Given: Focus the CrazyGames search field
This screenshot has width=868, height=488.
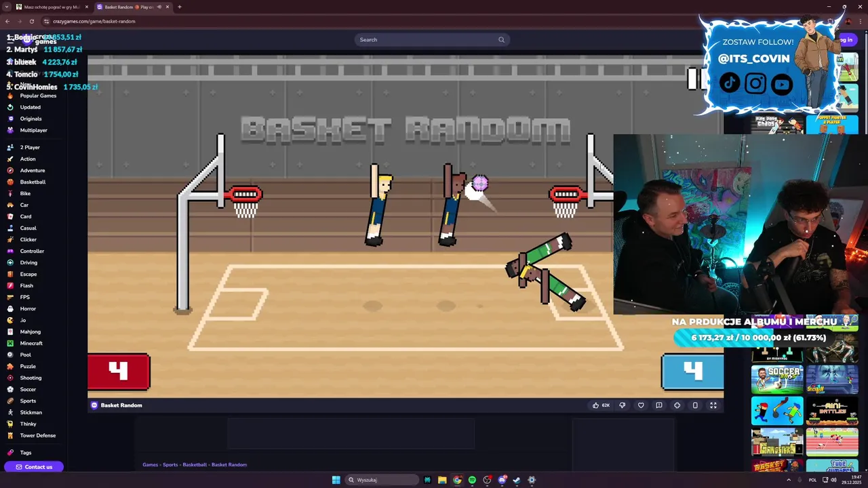Looking at the screenshot, I should coord(431,39).
